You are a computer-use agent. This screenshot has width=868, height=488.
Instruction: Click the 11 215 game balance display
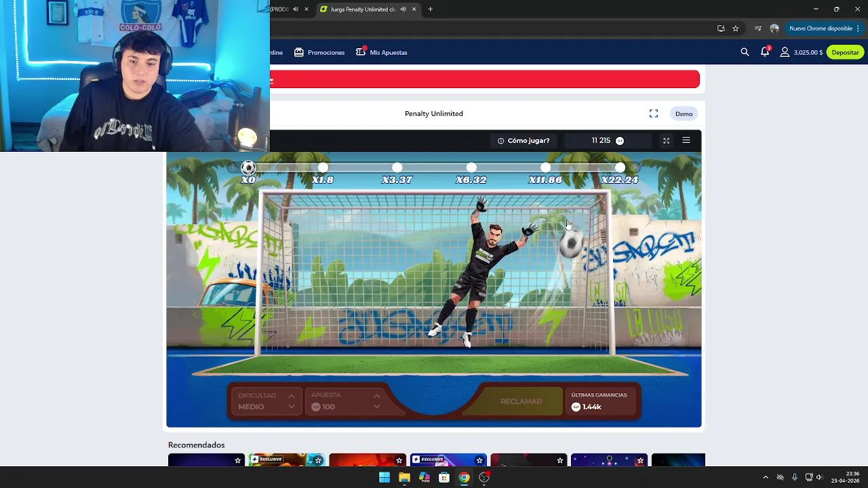click(608, 140)
